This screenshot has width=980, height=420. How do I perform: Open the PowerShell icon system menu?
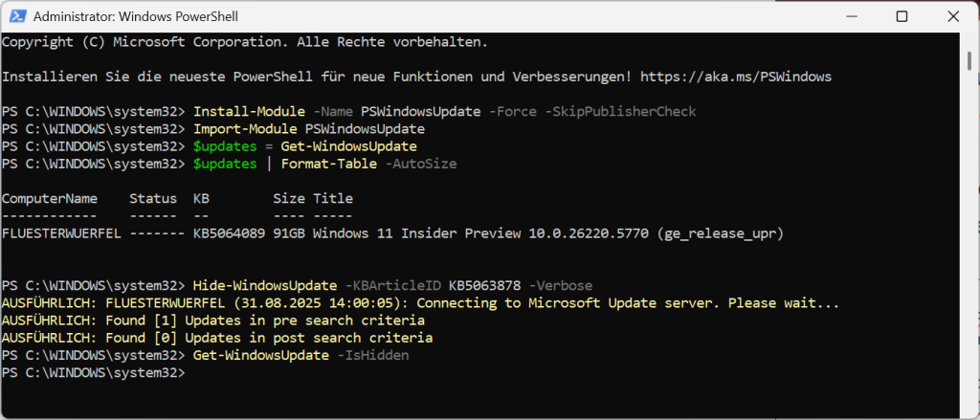[x=17, y=17]
